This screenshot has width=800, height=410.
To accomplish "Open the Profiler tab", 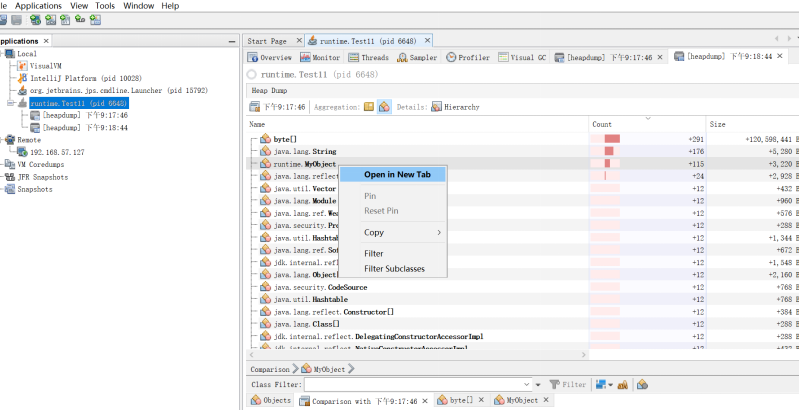I will pos(468,58).
